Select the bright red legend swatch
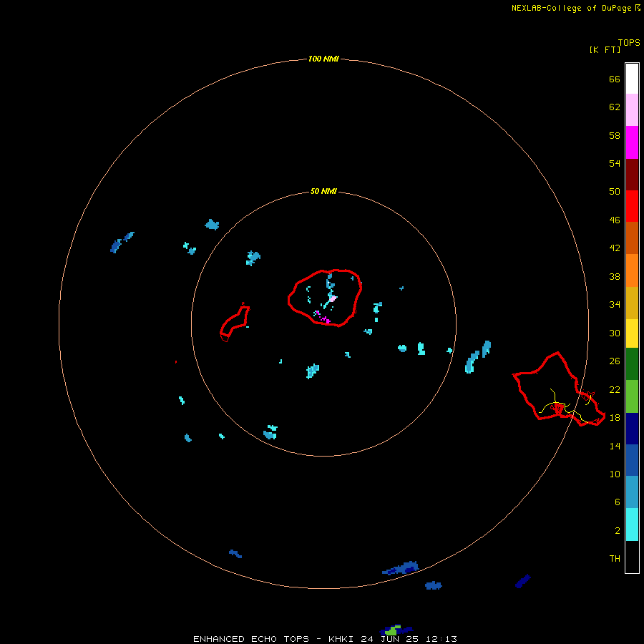Screen dimensions: 644x644 (632, 206)
